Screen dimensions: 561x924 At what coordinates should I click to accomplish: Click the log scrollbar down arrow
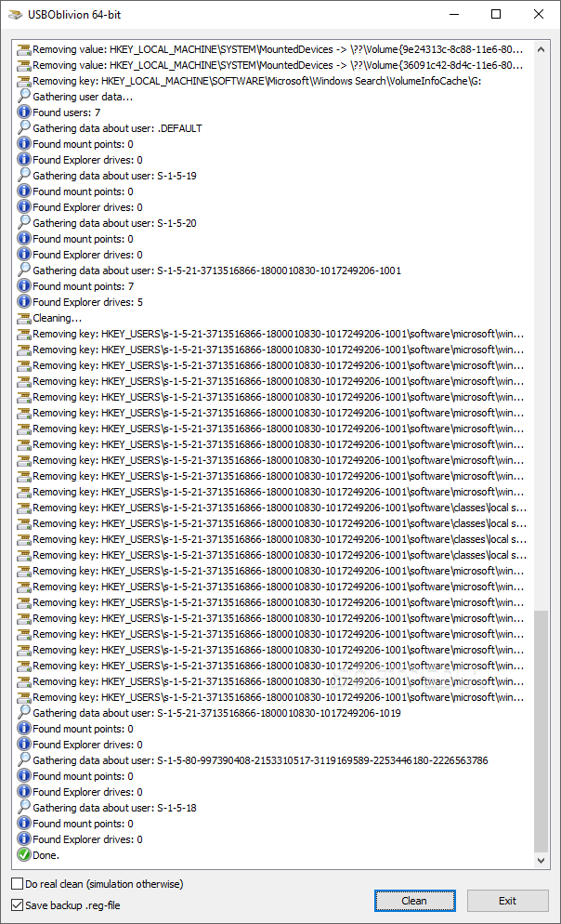(541, 861)
